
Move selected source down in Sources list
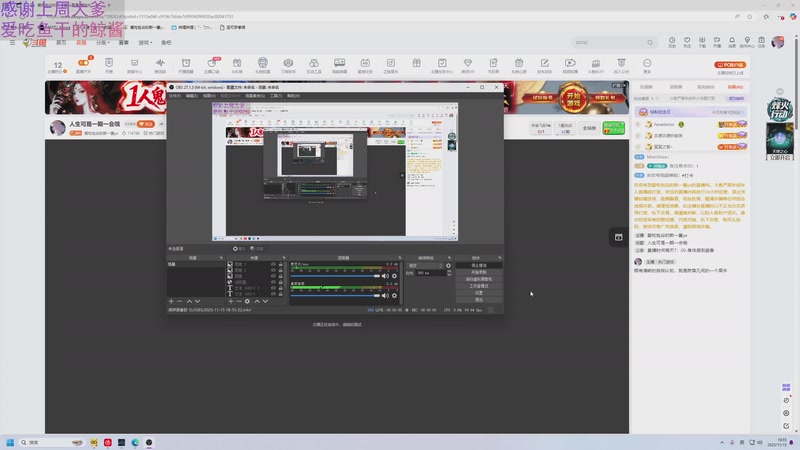pyautogui.click(x=265, y=302)
